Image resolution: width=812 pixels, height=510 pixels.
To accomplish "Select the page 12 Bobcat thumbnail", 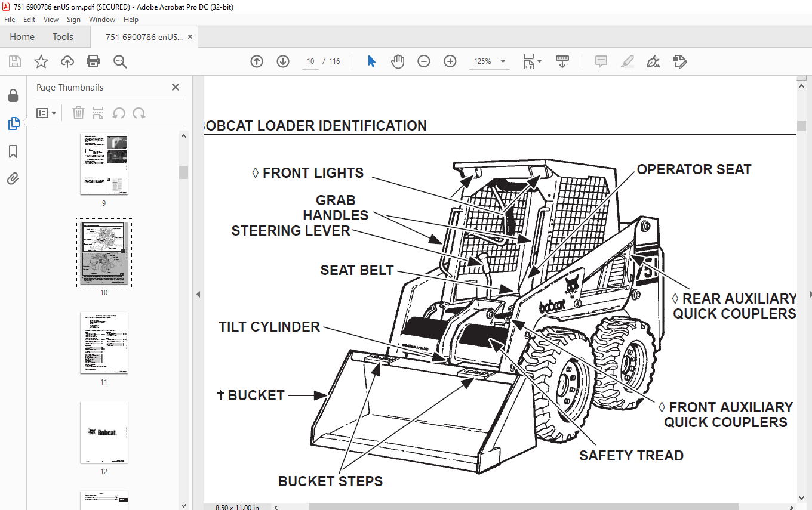I will [x=104, y=432].
